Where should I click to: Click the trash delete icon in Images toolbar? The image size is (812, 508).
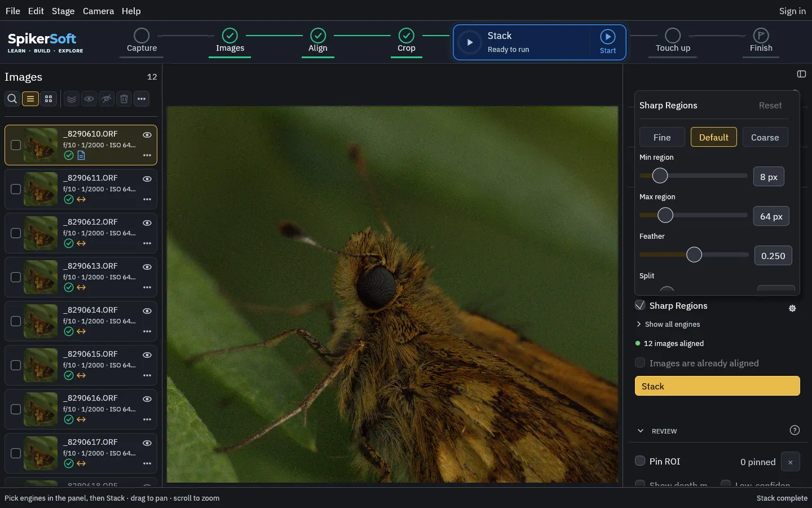(x=124, y=99)
